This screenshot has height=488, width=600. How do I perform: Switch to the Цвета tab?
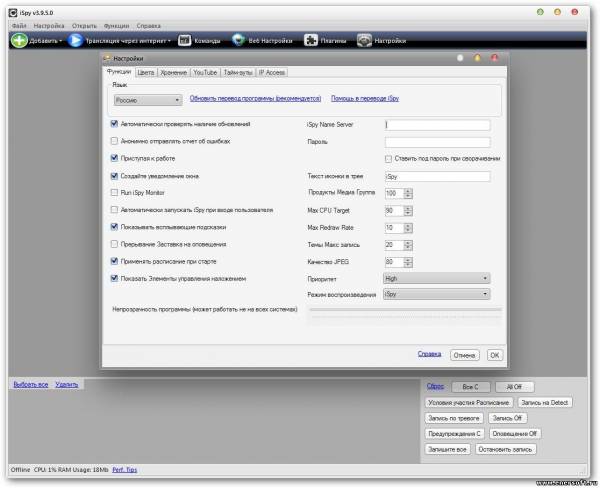146,72
